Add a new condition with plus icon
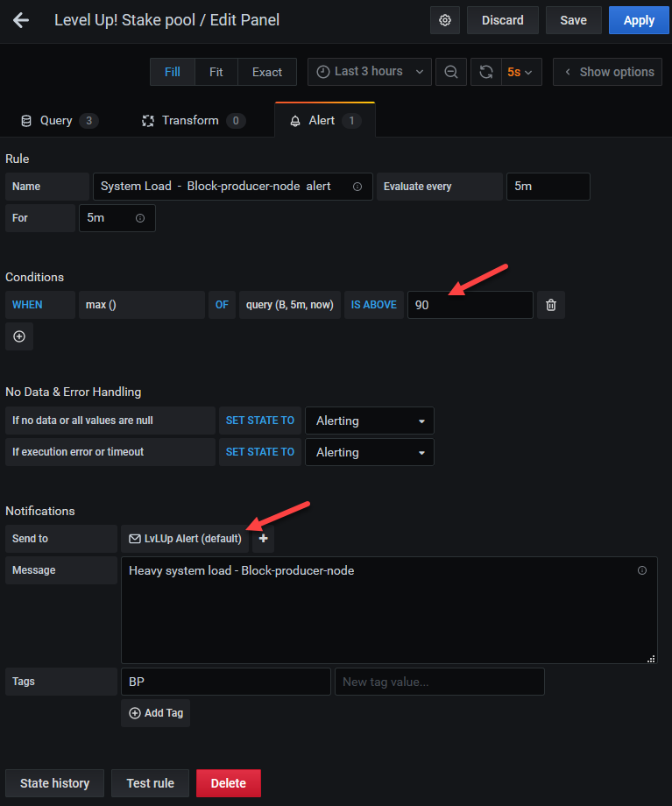Viewport: 672px width, 806px height. click(x=19, y=336)
